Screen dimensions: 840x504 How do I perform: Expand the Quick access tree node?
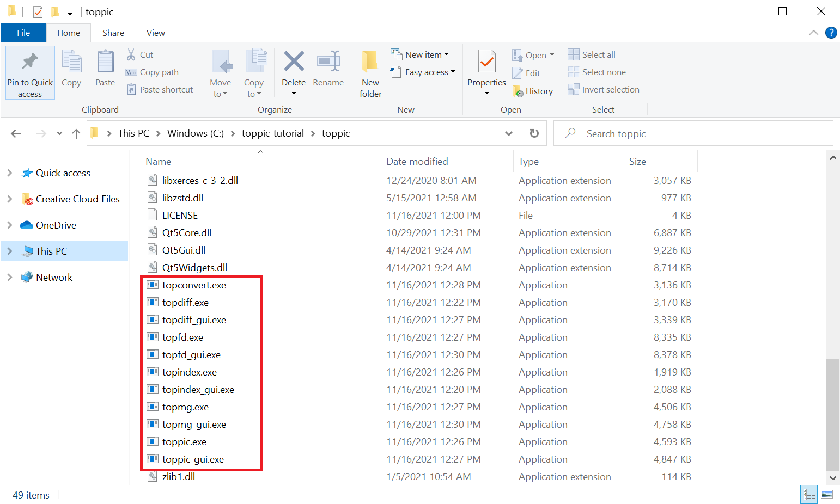tap(10, 173)
